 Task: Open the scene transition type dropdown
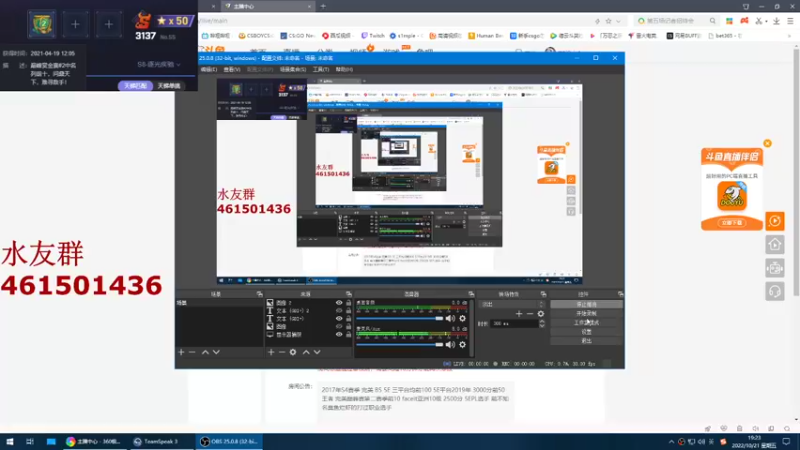point(512,304)
